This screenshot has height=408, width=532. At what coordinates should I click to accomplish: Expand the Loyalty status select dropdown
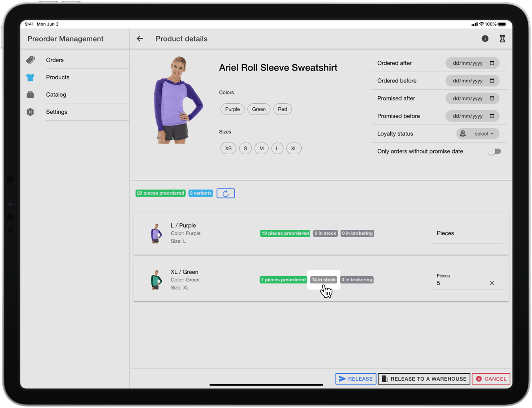pyautogui.click(x=478, y=134)
